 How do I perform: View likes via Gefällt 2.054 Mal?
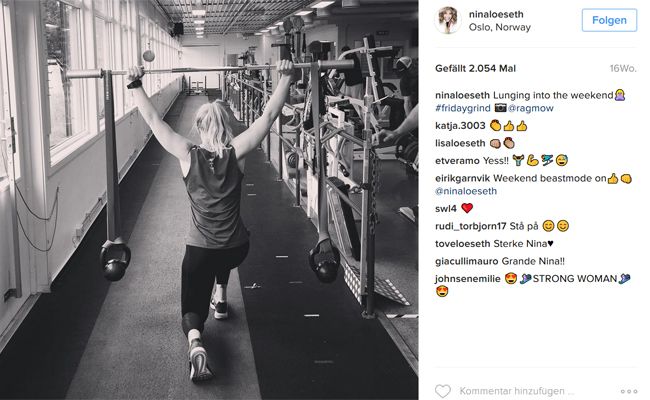point(475,68)
